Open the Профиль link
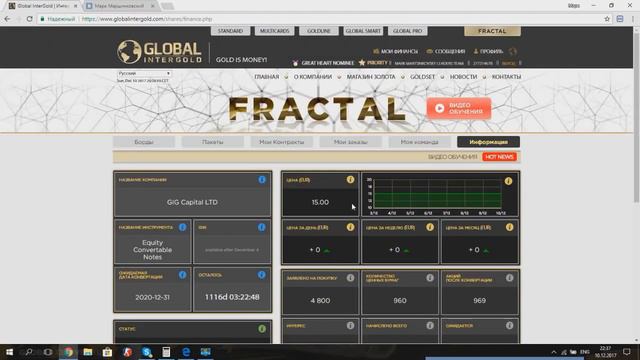 pyautogui.click(x=488, y=51)
